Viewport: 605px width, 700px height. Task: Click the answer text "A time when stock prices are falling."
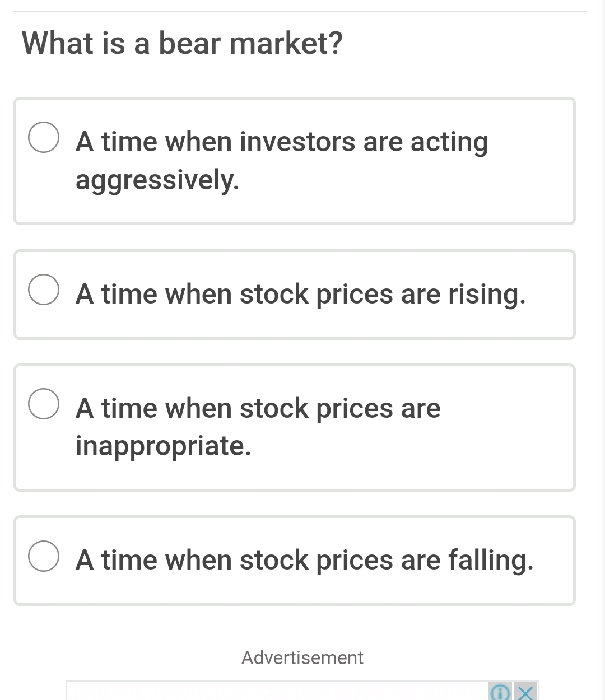[304, 560]
